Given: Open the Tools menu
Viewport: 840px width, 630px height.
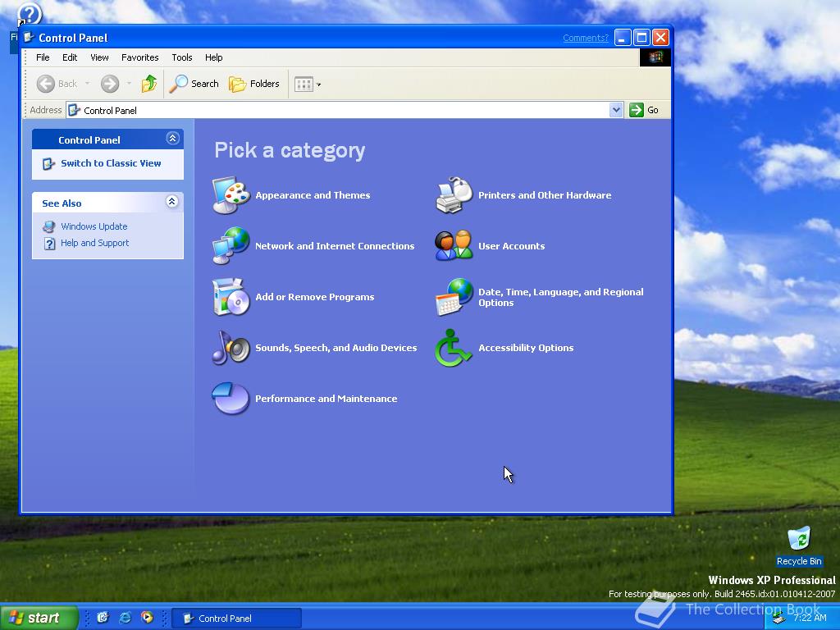Looking at the screenshot, I should [x=181, y=57].
